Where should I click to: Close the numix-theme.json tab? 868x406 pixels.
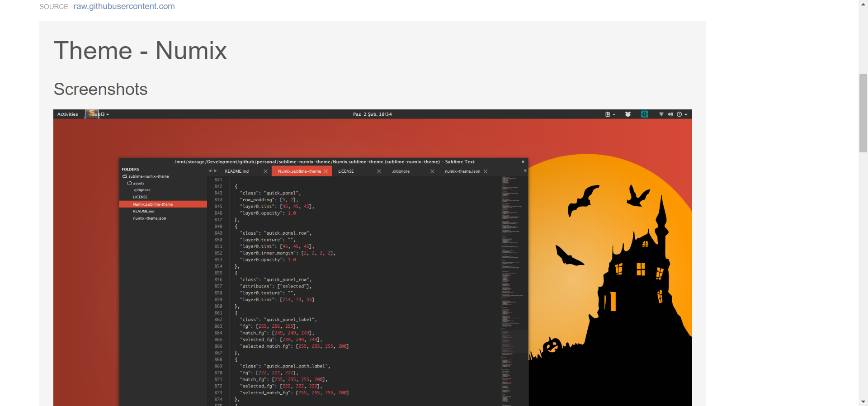click(x=486, y=171)
